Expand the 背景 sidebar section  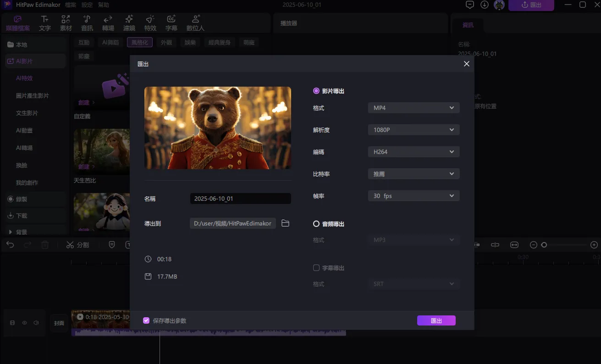(11, 232)
